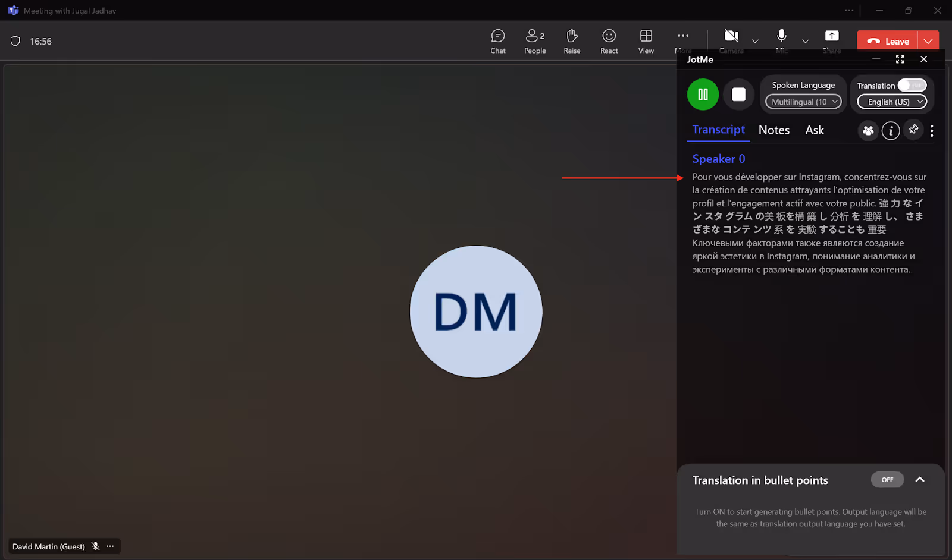Open David Martin (Guest) more options

(x=110, y=546)
